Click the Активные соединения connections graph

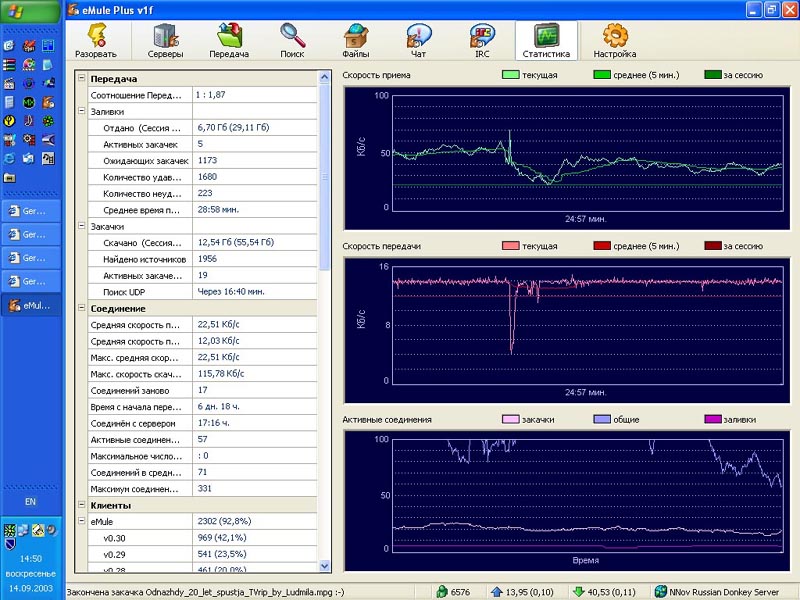point(567,501)
